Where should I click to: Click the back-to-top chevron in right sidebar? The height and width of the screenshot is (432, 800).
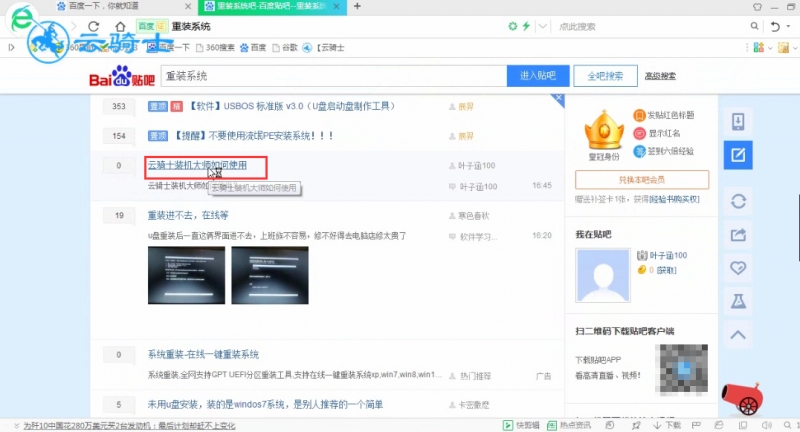point(738,335)
